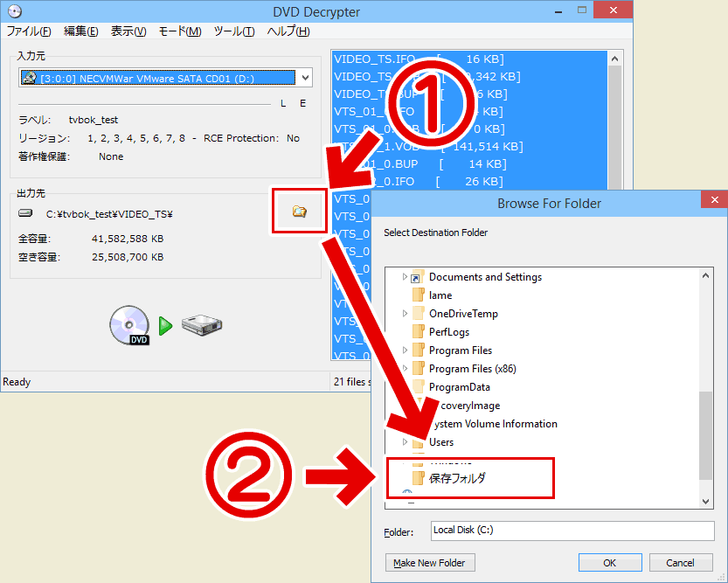Viewport: 728px width, 583px height.
Task: Click the browse destination folder icon
Action: click(x=300, y=212)
